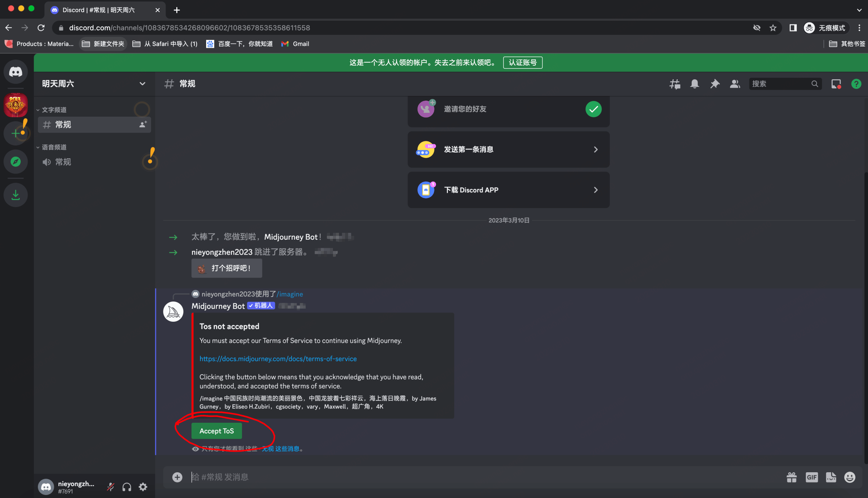Screen dimensions: 868x498
Task: Click the add a server plus icon
Action: pos(15,133)
